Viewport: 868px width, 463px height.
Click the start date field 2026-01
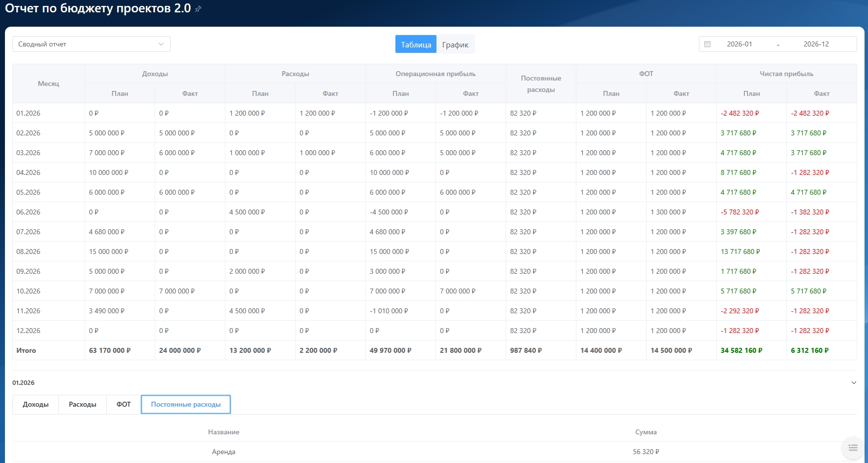(x=739, y=44)
